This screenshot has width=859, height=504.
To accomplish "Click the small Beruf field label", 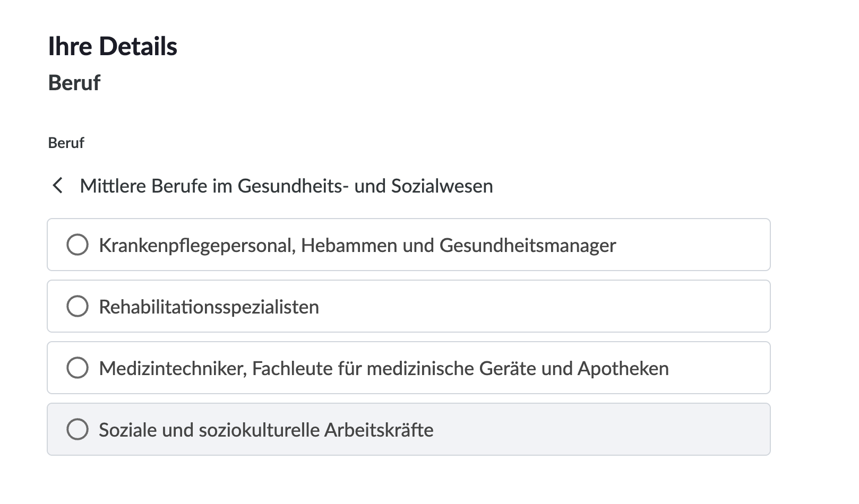I will (x=65, y=143).
